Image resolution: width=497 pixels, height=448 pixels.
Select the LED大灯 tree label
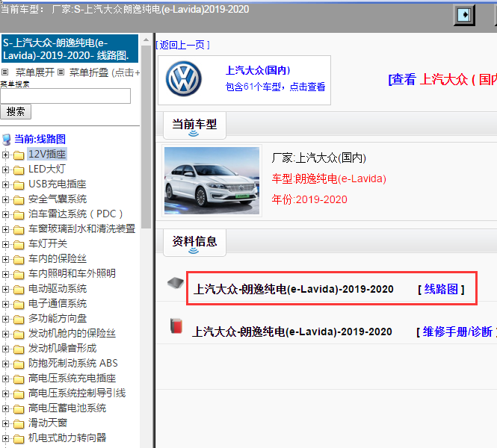46,169
